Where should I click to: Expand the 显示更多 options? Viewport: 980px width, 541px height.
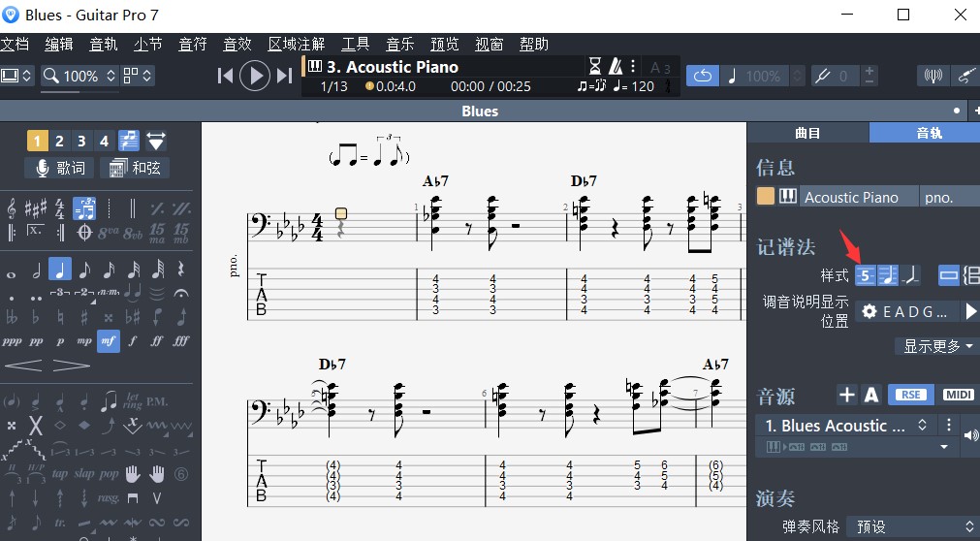[x=937, y=346]
